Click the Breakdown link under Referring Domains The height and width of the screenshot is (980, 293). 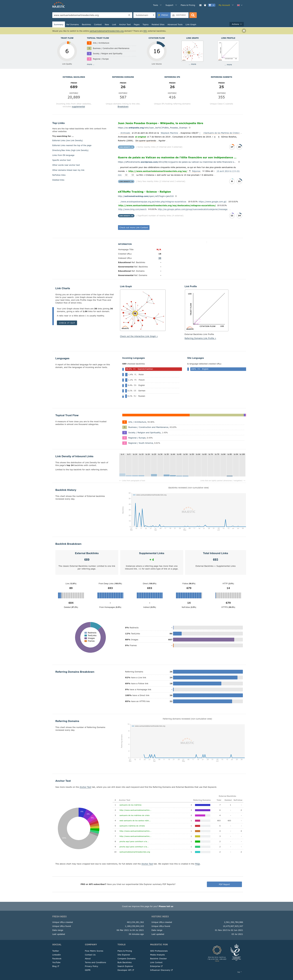click(123, 107)
